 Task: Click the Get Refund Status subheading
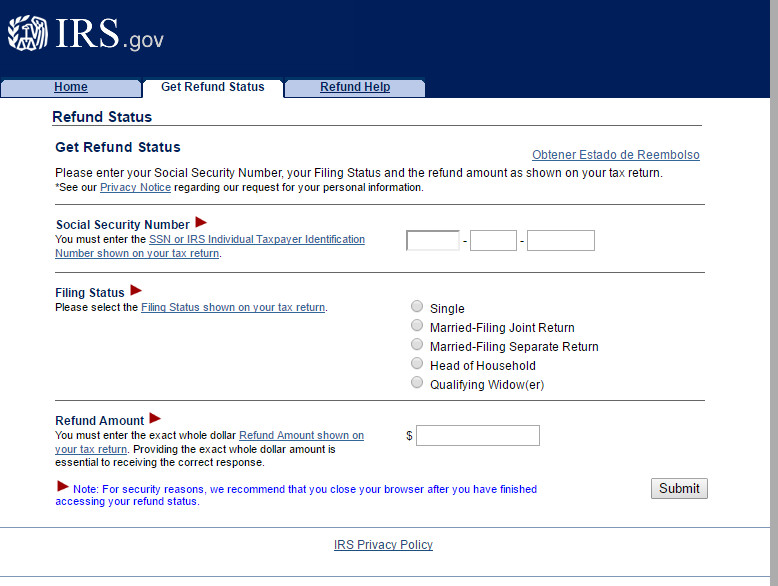pyautogui.click(x=118, y=147)
